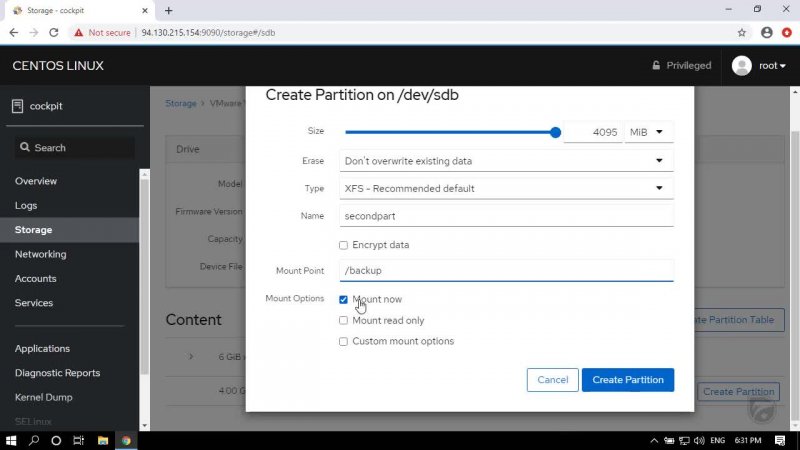Open Chrome profile avatar icon

(766, 32)
